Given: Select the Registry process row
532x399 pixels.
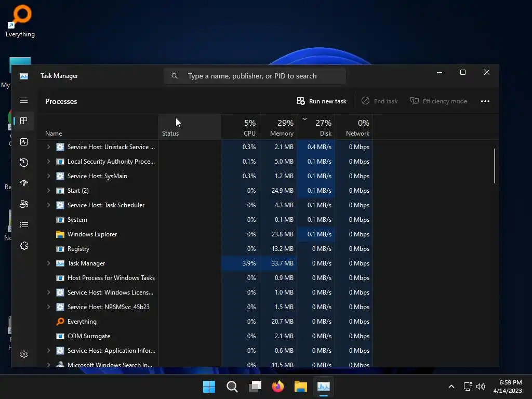Looking at the screenshot, I should [x=205, y=249].
